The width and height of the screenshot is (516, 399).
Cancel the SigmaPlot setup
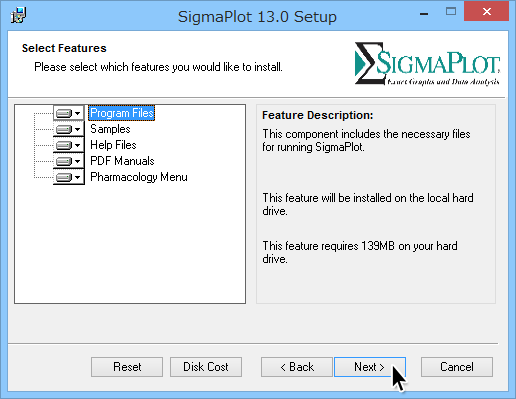pos(457,367)
